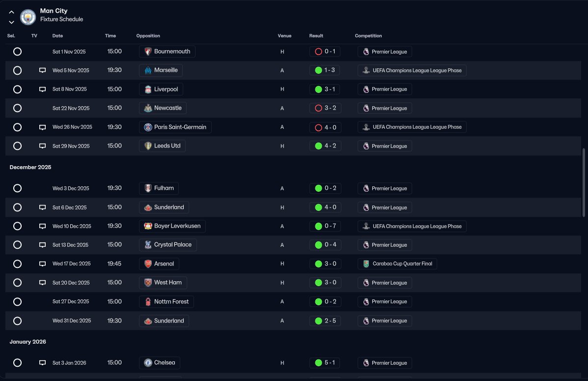
Task: Click TV icon for Liverpool match
Action: tap(42, 89)
